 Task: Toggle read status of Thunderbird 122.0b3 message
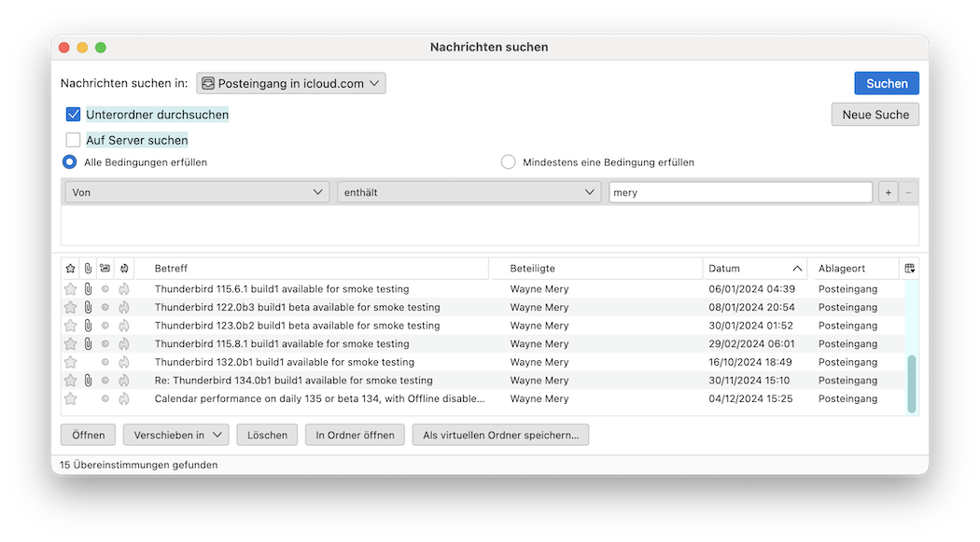[x=105, y=307]
